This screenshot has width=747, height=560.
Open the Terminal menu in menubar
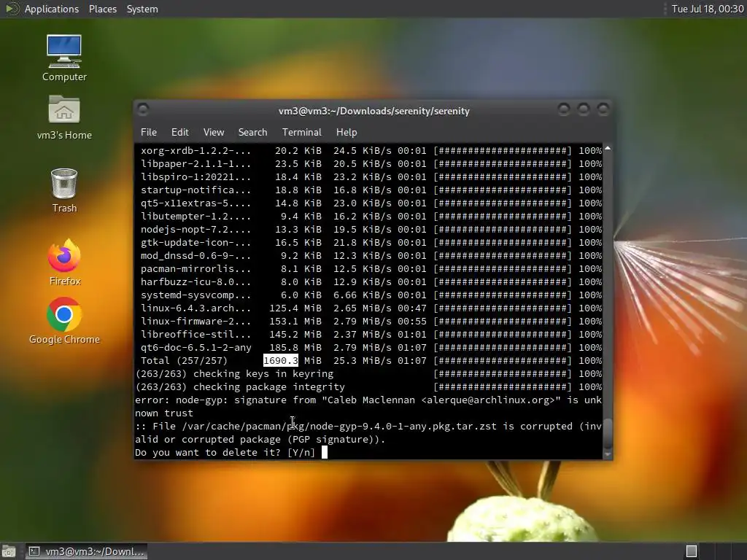coord(301,132)
